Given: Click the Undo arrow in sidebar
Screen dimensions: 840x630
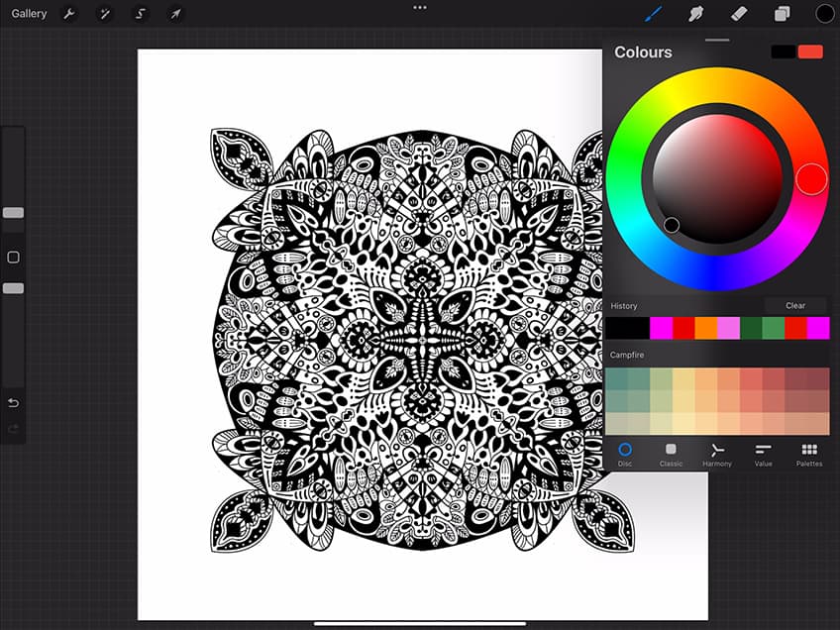Looking at the screenshot, I should point(14,403).
